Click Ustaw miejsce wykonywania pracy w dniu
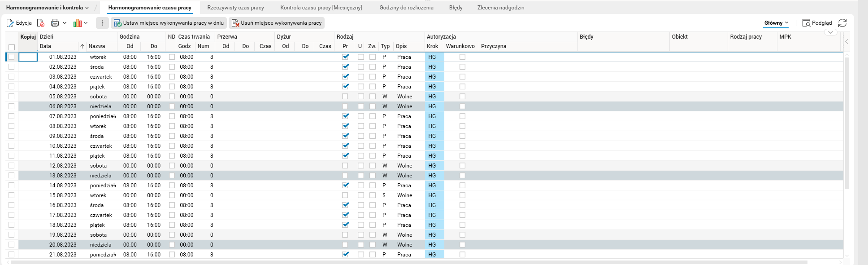The width and height of the screenshot is (868, 265). (169, 23)
